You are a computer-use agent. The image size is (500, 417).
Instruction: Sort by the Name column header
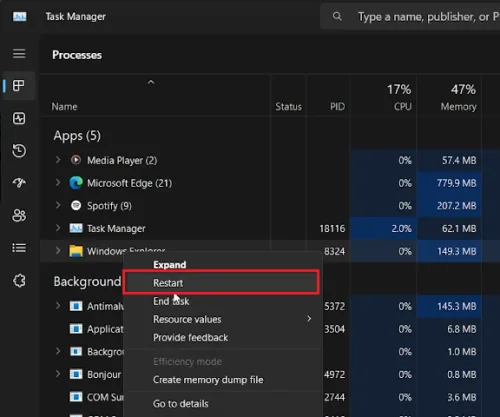[x=64, y=107]
